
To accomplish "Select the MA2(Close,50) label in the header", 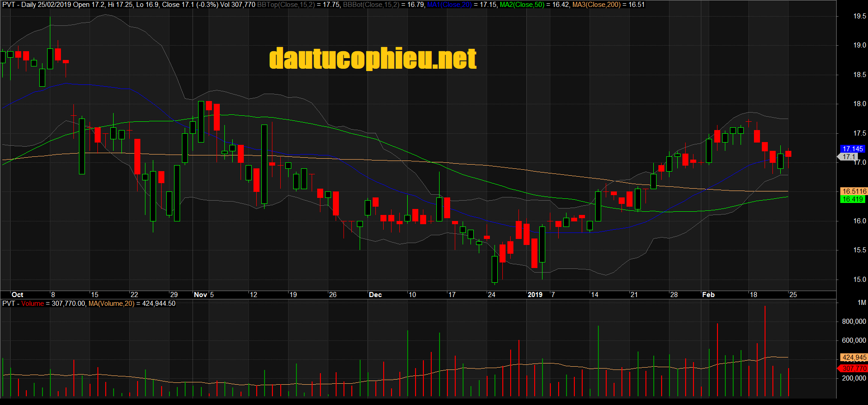I will point(522,5).
